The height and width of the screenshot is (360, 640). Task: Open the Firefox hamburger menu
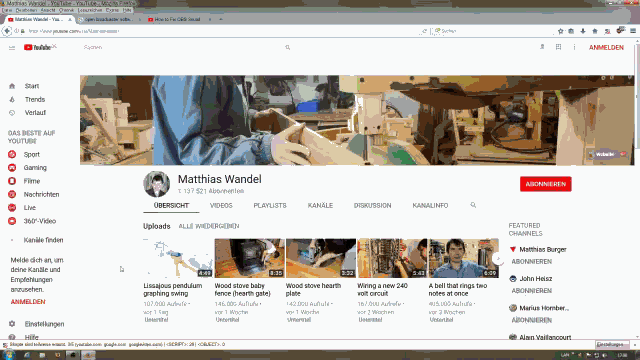(633, 31)
